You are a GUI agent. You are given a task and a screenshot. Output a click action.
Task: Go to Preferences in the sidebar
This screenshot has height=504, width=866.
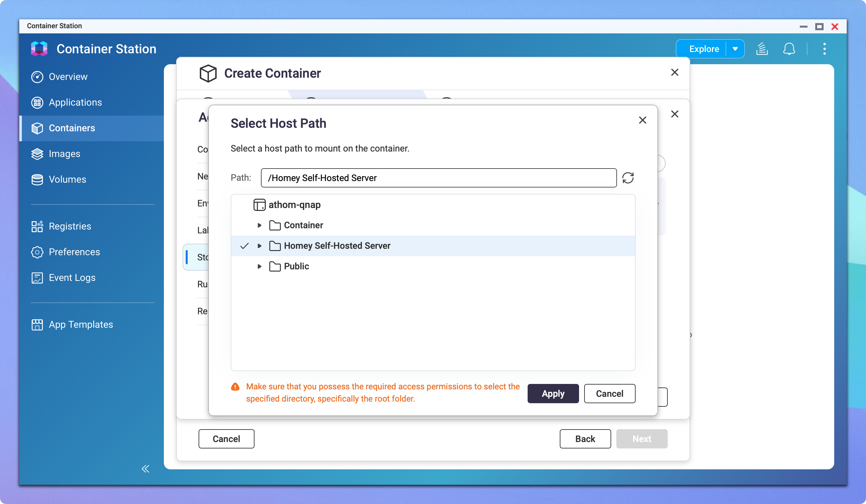(38, 252)
